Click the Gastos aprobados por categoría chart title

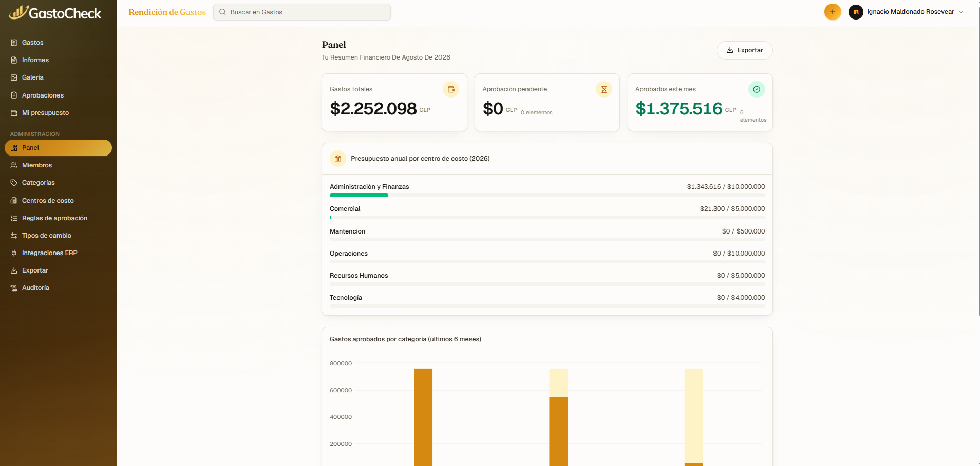pyautogui.click(x=405, y=339)
